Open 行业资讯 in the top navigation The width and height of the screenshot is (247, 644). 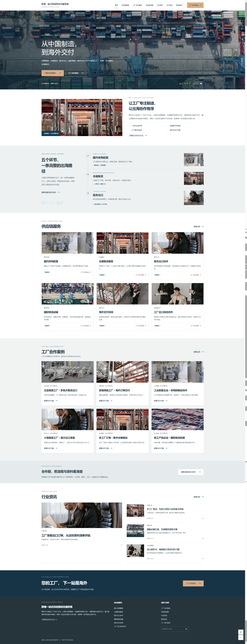[160, 5]
